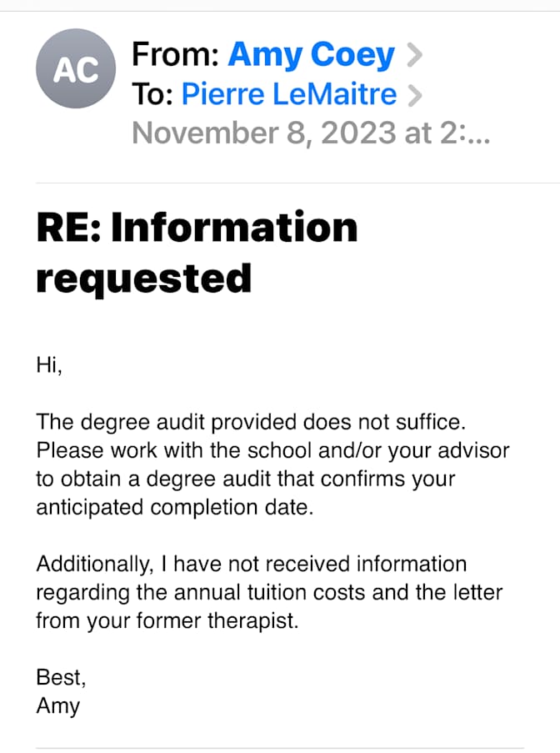Click line beginning "Additionally, I have not"
560x753 pixels.
pos(252,564)
